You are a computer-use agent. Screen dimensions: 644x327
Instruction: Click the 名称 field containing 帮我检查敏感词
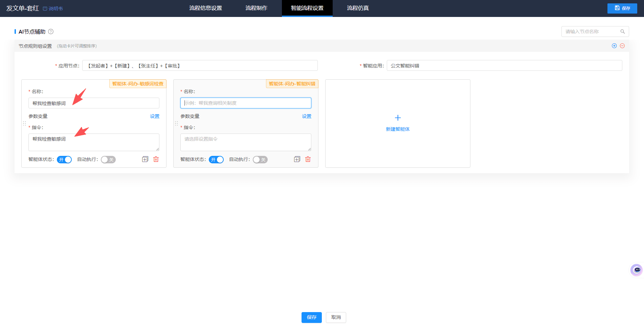(x=94, y=103)
